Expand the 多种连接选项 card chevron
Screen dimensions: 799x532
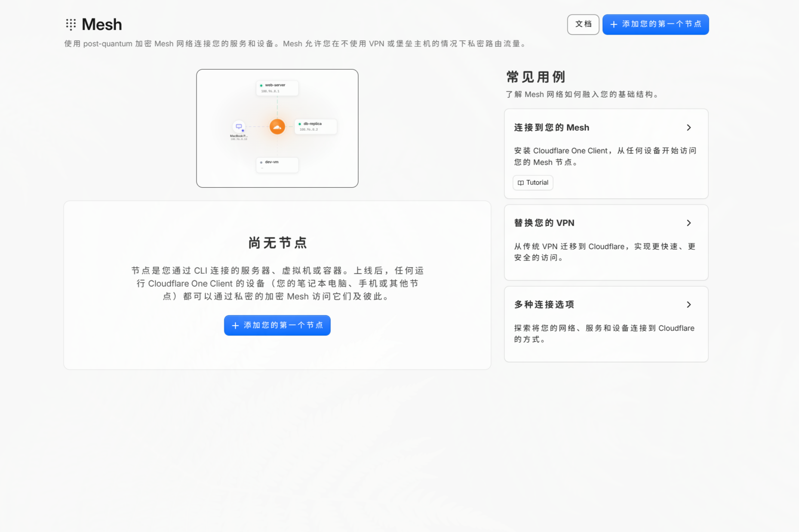tap(689, 305)
